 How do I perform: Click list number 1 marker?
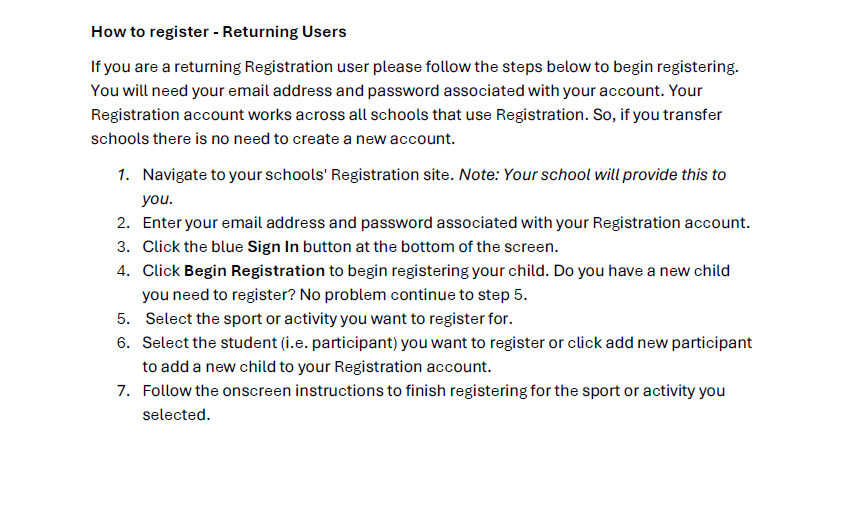pyautogui.click(x=123, y=175)
